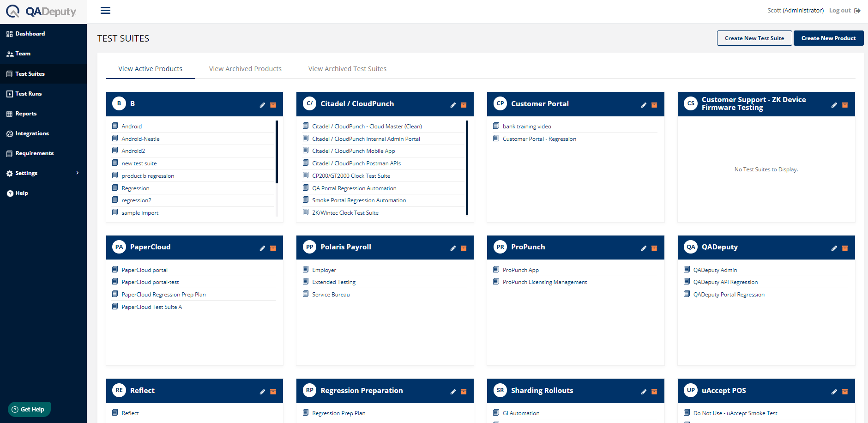Edit Customer Support - ZK Device product
The image size is (868, 423).
[x=834, y=105]
